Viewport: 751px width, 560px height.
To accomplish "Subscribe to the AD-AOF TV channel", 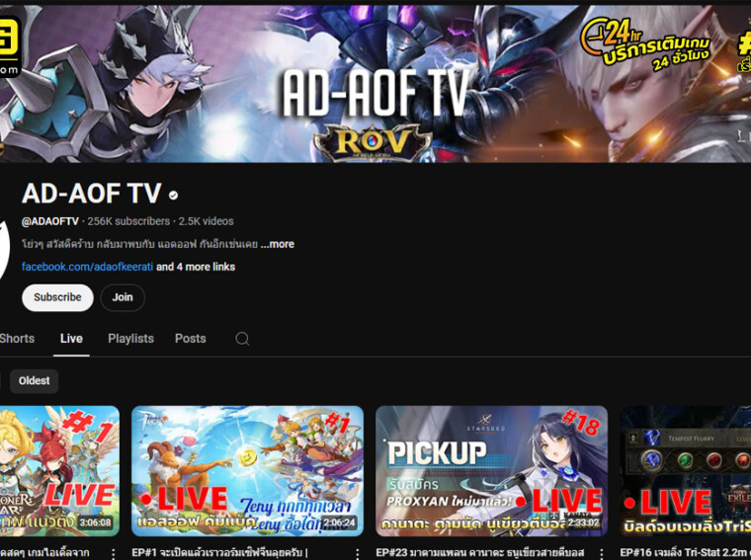I will (57, 297).
